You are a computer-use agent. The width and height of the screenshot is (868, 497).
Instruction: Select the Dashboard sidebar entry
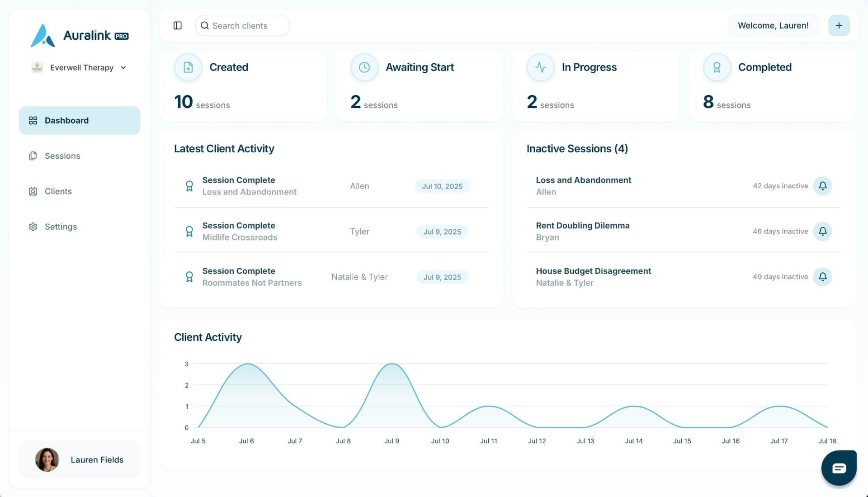coord(66,120)
